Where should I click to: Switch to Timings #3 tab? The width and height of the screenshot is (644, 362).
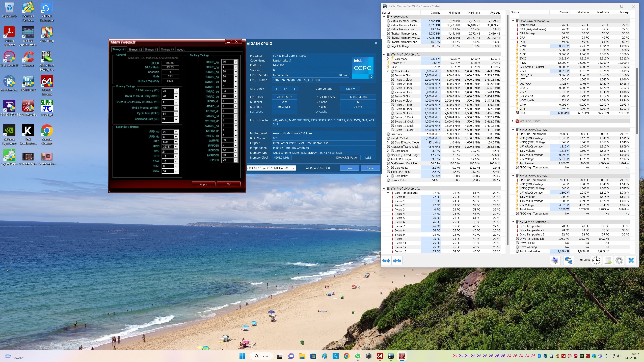coord(151,49)
